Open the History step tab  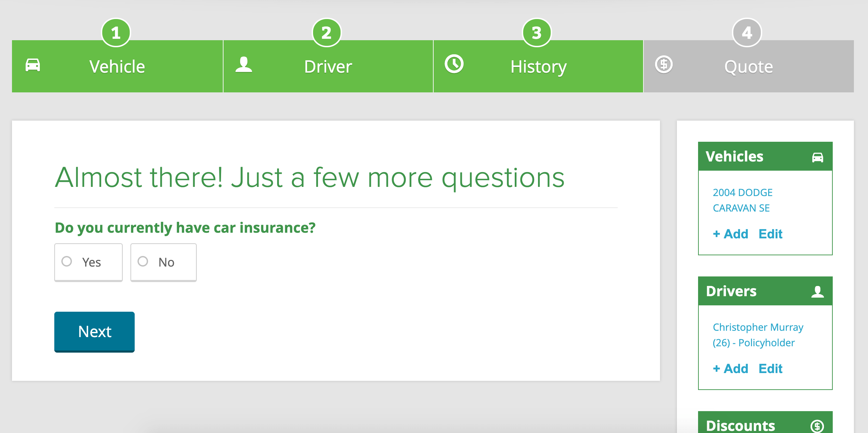(538, 66)
